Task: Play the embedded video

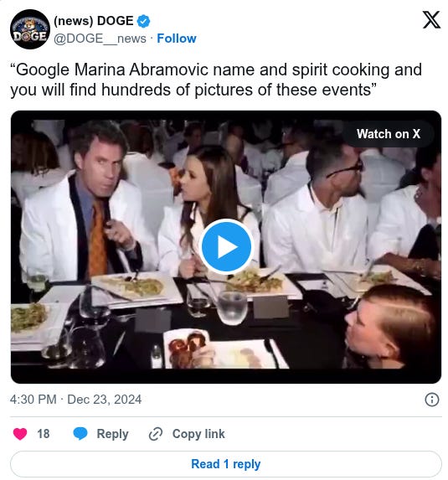Action: (226, 247)
